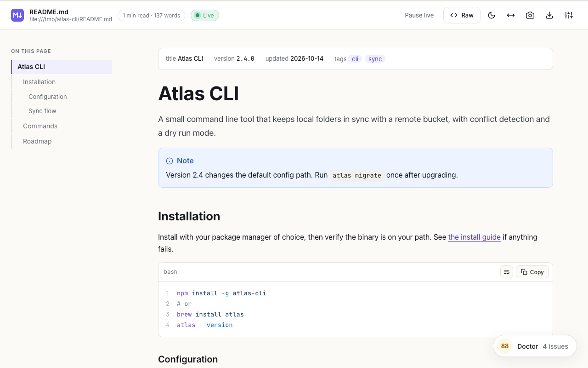
Task: Click the title value Atlas CLI in metadata
Action: pos(190,59)
